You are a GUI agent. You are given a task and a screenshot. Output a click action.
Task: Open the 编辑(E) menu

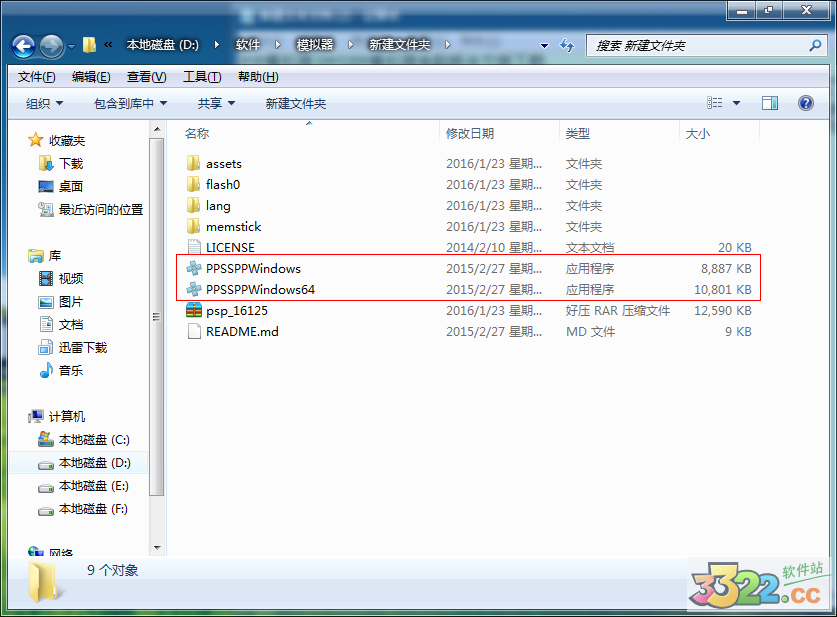coord(91,77)
